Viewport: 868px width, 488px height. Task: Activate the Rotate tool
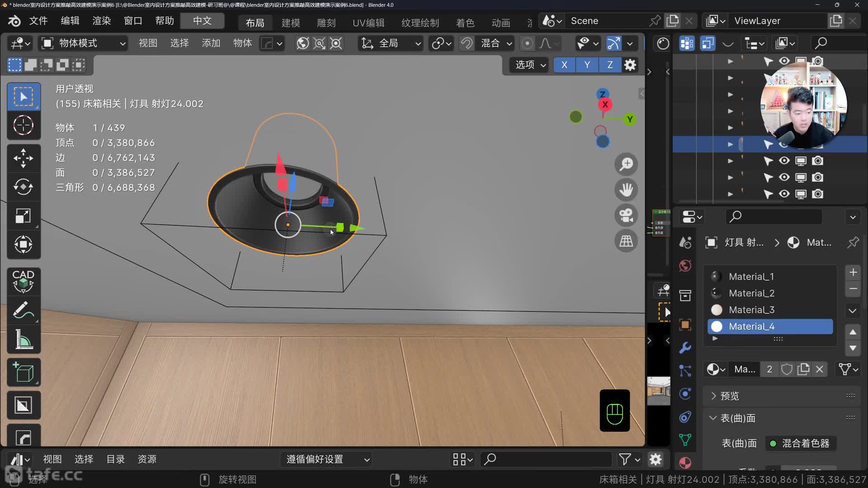pos(23,187)
